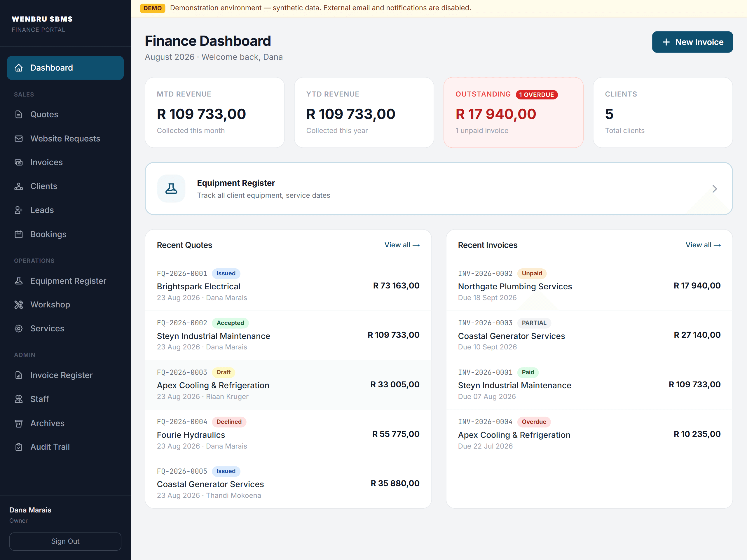
Task: Expand the Equipment Register card chevron
Action: (715, 189)
